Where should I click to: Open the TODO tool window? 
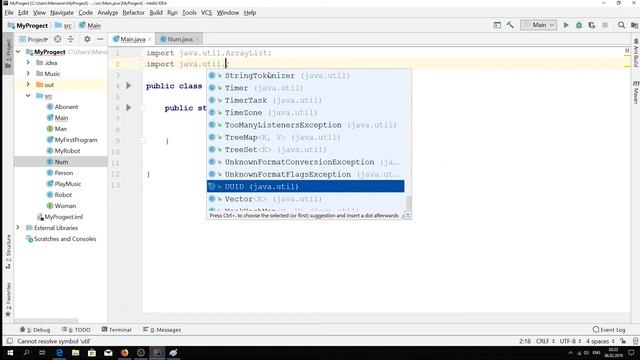(x=76, y=329)
